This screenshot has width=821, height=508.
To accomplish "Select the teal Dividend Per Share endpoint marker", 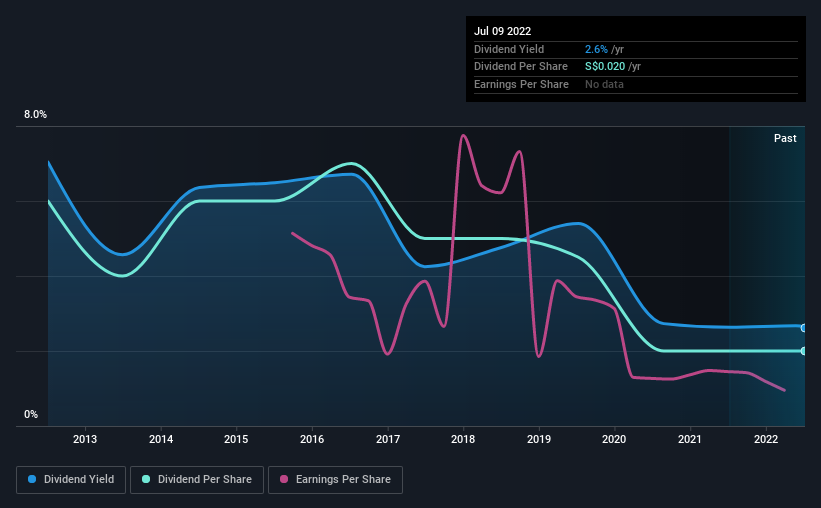I will [804, 351].
